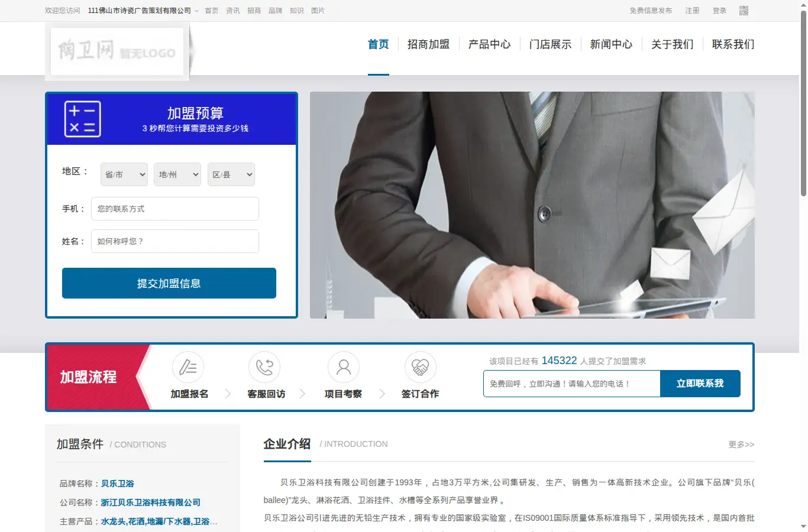
Task: Click arrow between 项目考察 and 签订合作
Action: coord(382,394)
